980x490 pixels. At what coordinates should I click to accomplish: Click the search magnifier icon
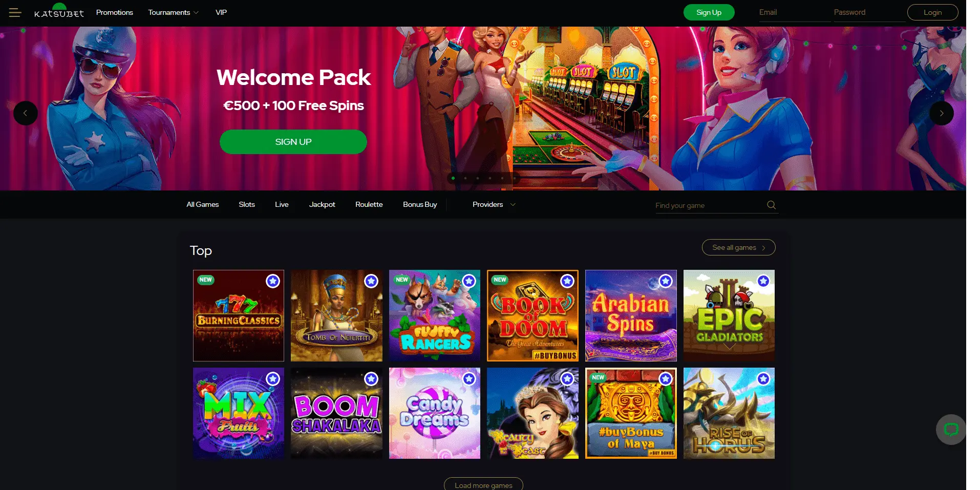click(771, 205)
